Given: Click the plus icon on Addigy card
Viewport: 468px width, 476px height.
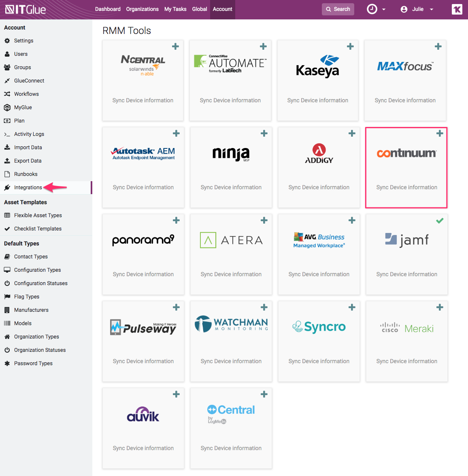Looking at the screenshot, I should pos(352,133).
